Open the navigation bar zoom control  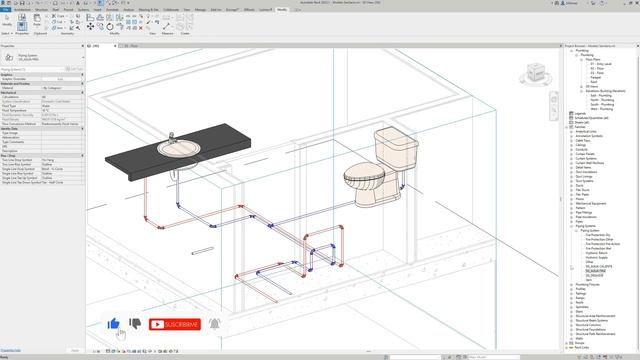[554, 110]
